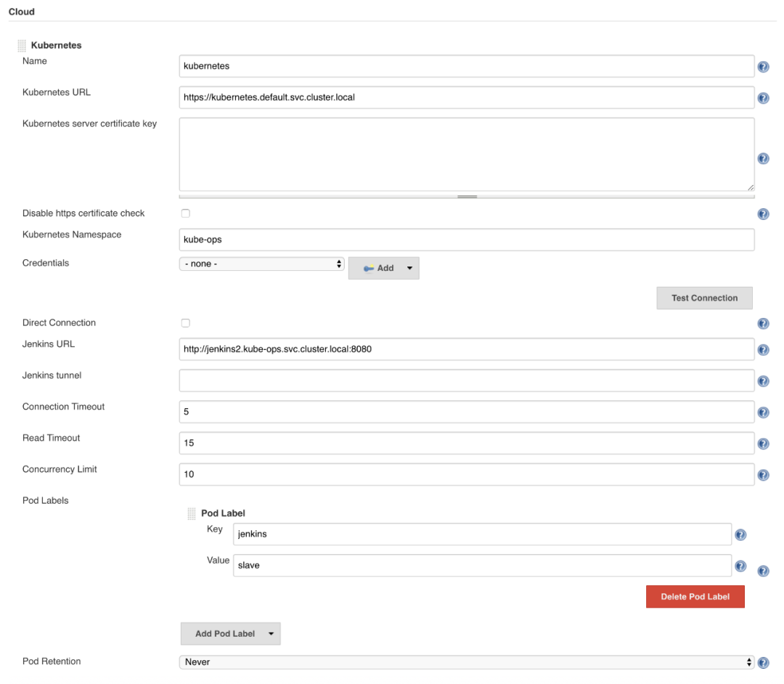
Task: Click drag handle beside Kubernetes heading
Action: pos(22,46)
